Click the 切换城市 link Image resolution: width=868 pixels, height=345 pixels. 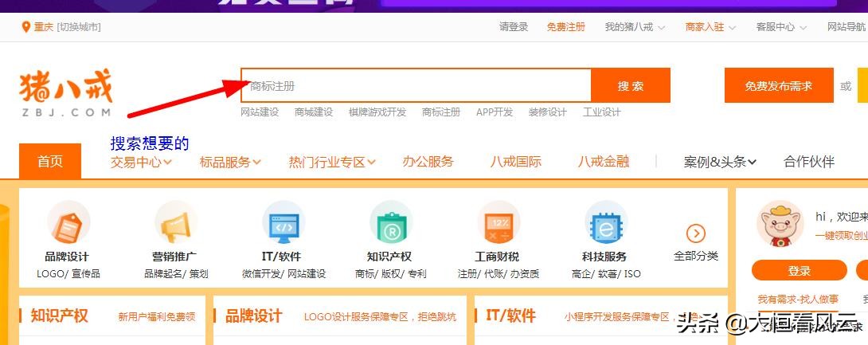(79, 26)
